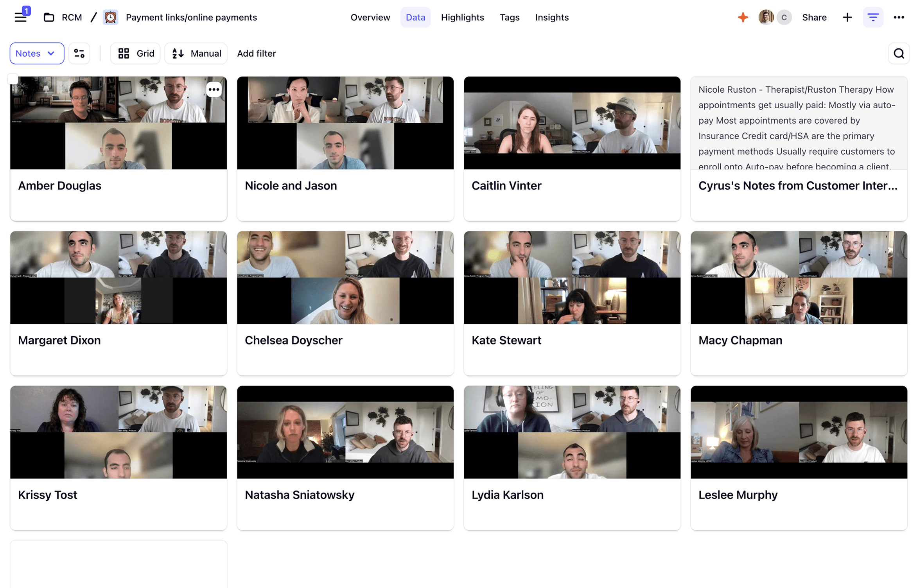The image size is (919, 588).
Task: Open the Kate Stewart video thumbnail
Action: click(572, 277)
